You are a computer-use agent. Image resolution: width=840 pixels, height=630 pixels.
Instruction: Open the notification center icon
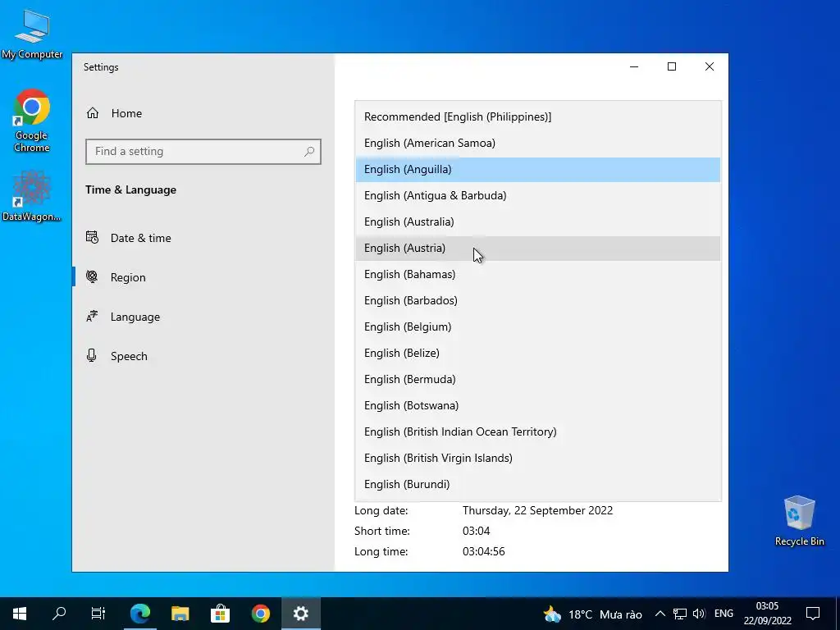[813, 614]
